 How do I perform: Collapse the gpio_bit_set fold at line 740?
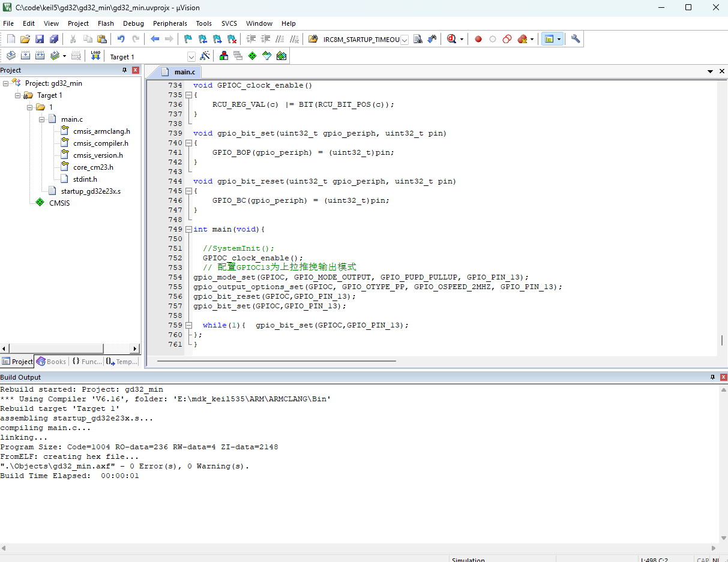(x=188, y=143)
